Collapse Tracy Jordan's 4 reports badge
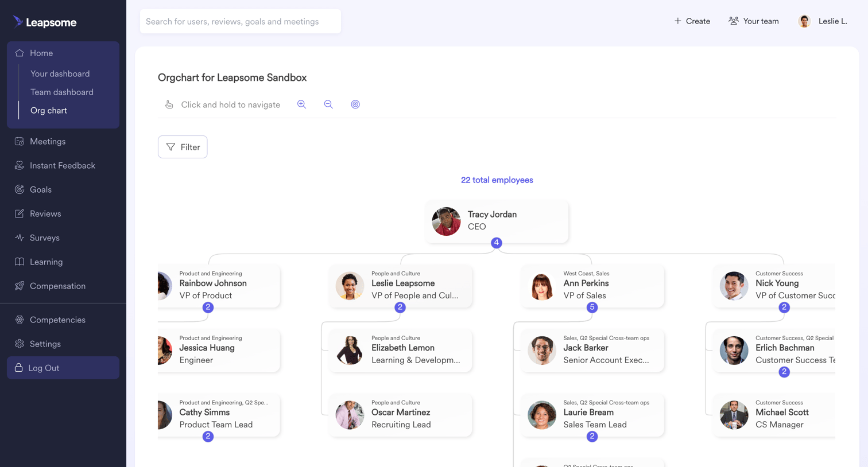 497,243
